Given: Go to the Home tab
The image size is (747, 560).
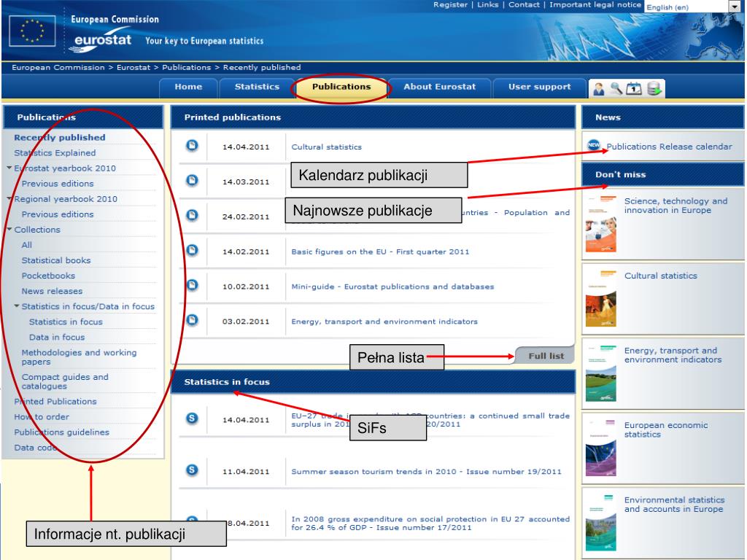Looking at the screenshot, I should [188, 87].
